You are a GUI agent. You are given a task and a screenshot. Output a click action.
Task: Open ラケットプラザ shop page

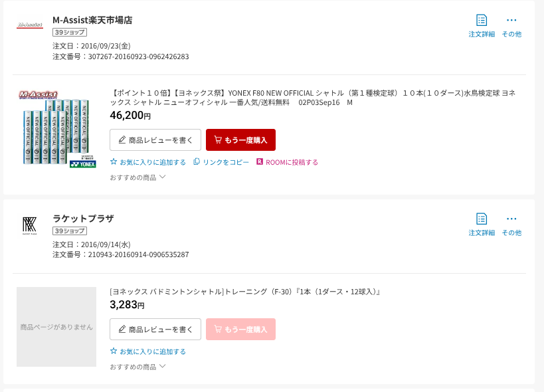coord(83,219)
